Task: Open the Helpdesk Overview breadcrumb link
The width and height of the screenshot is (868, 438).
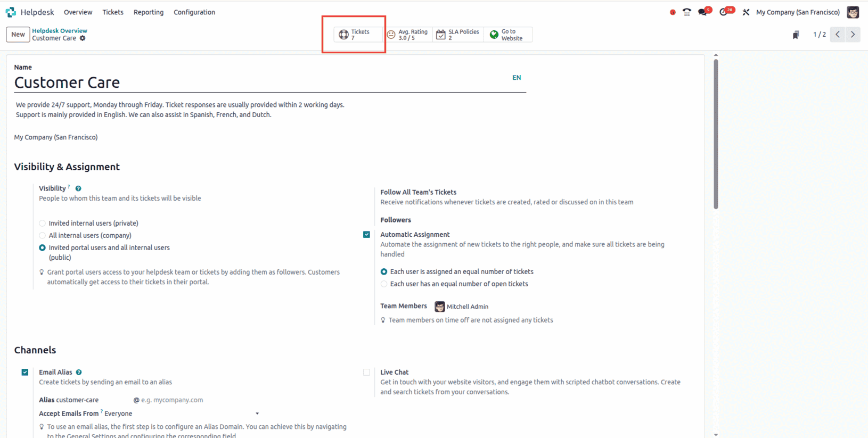Action: click(x=60, y=31)
